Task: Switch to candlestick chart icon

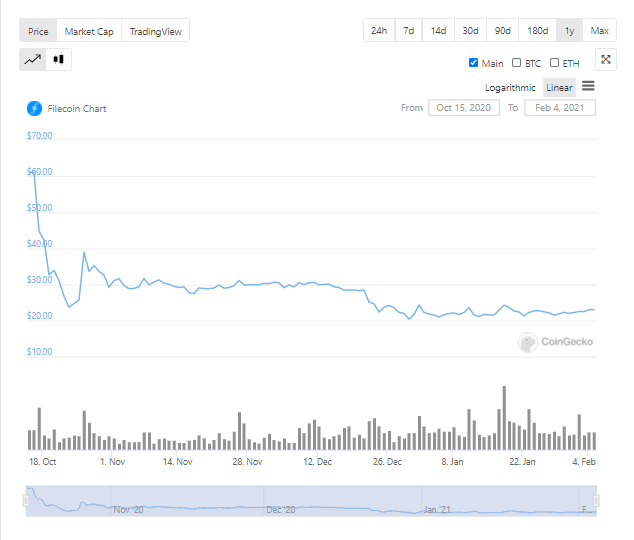Action: click(x=59, y=60)
